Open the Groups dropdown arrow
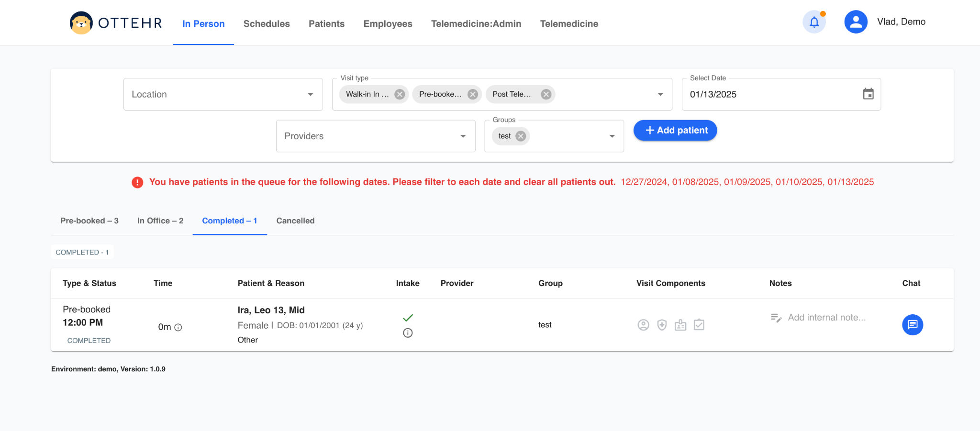The image size is (980, 431). [612, 136]
